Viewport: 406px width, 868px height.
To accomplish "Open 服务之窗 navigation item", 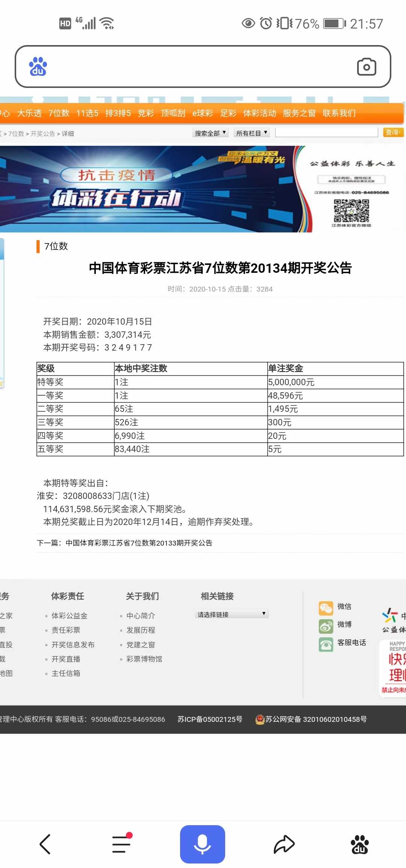I will coord(299,113).
